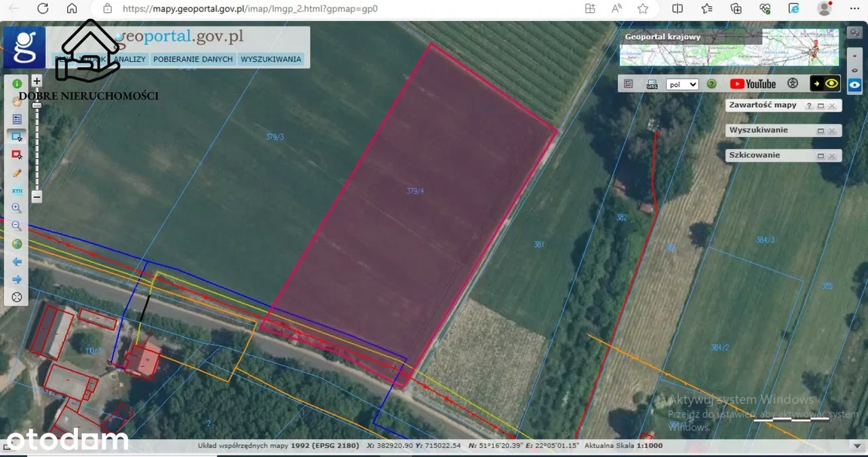The height and width of the screenshot is (457, 868).
Task: Expand the Wyszukiwanie panel
Action: click(821, 130)
